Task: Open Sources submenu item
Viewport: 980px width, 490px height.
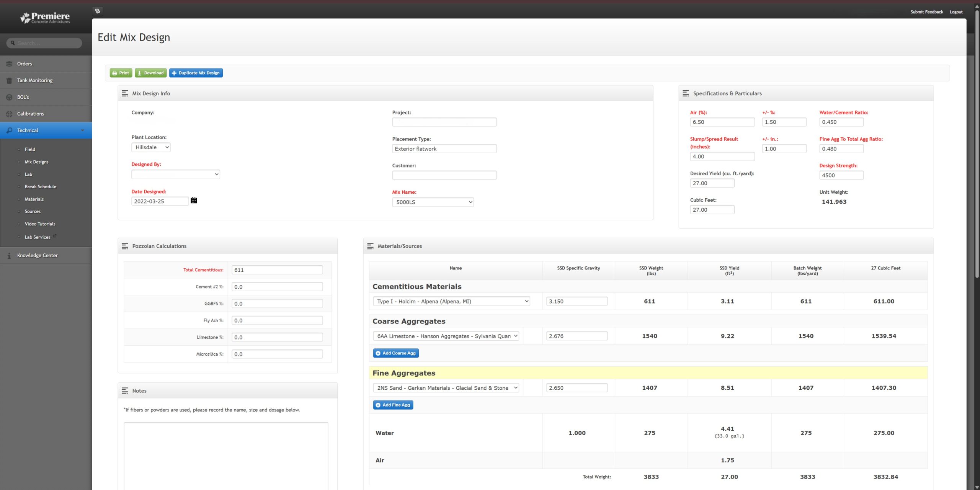Action: coord(33,211)
